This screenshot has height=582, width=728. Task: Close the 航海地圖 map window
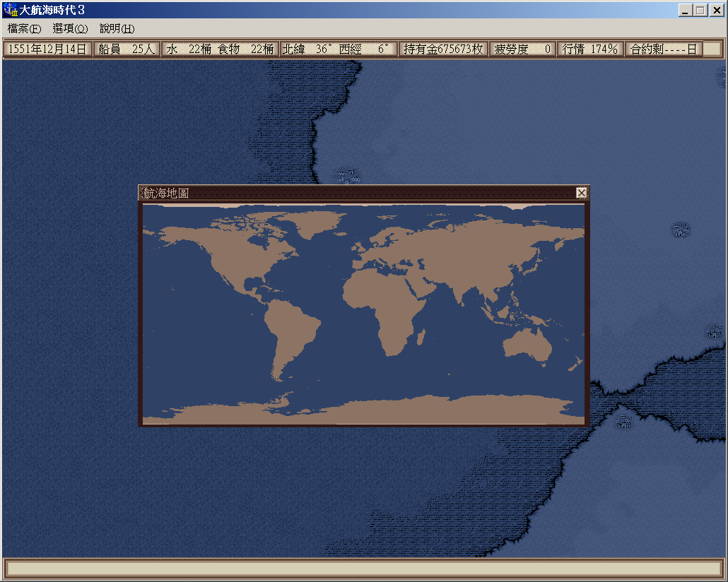click(582, 193)
